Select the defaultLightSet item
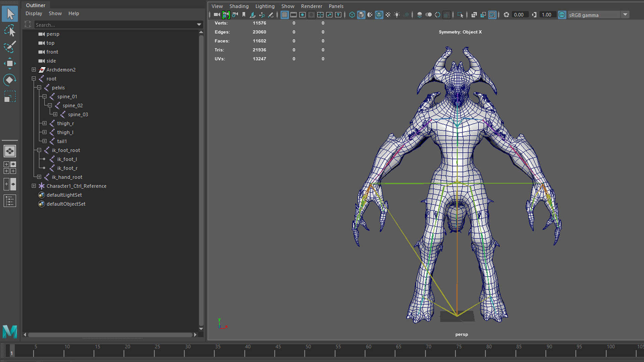Viewport: 644px width, 362px height. coord(64,195)
